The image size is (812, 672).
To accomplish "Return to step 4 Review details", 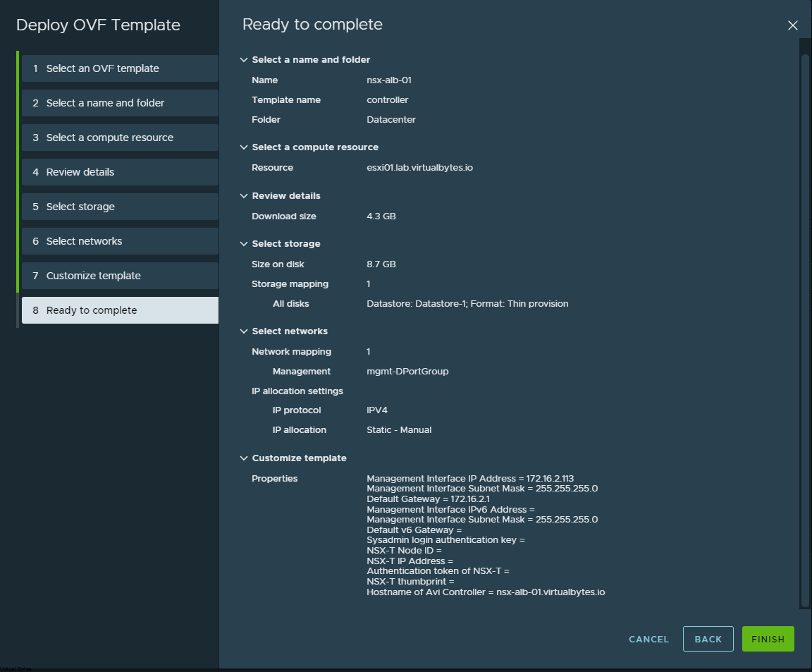I will [x=120, y=172].
